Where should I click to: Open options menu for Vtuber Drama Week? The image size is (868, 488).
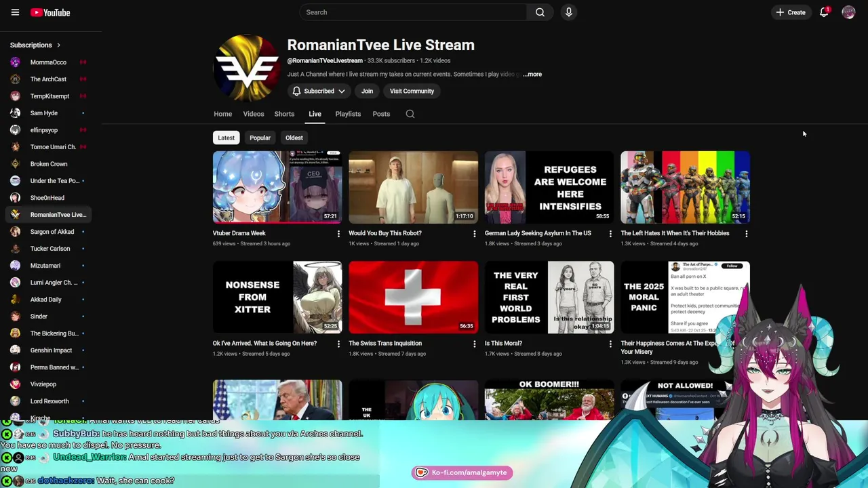338,234
